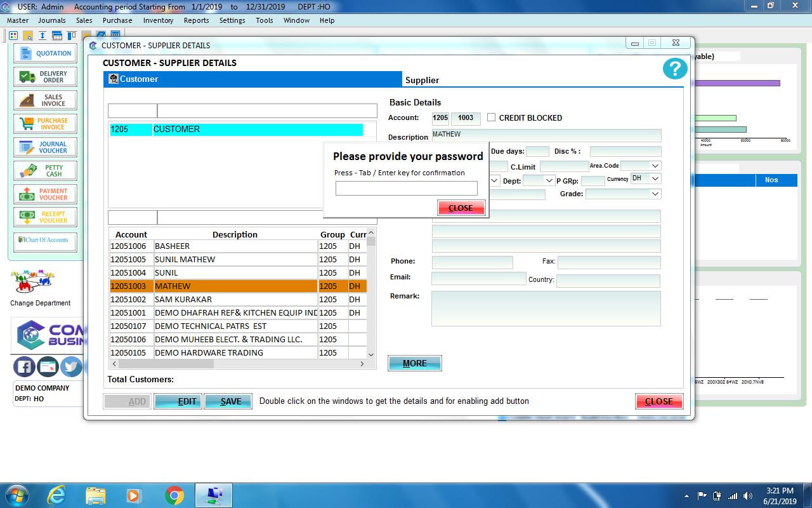This screenshot has height=508, width=812.
Task: Select the Petty Cash icon
Action: pos(44,170)
